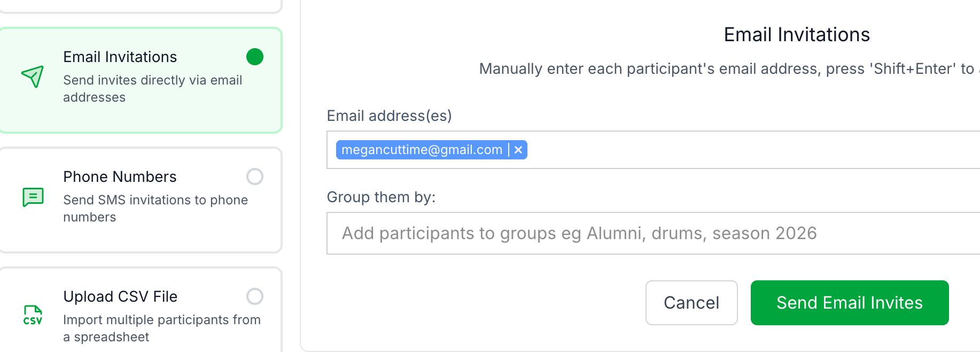Click the megancuttime@gmail.com email chip
Viewport: 980px width, 352px height.
tap(422, 150)
